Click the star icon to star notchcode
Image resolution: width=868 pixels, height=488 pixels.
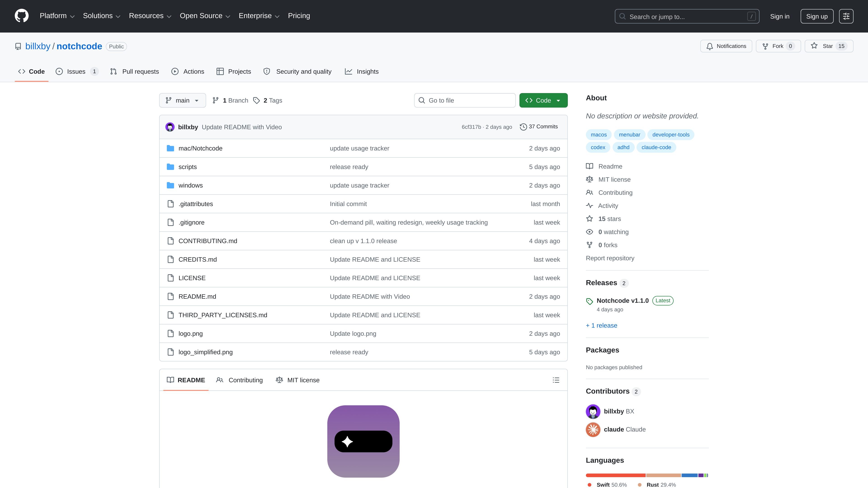pyautogui.click(x=814, y=46)
